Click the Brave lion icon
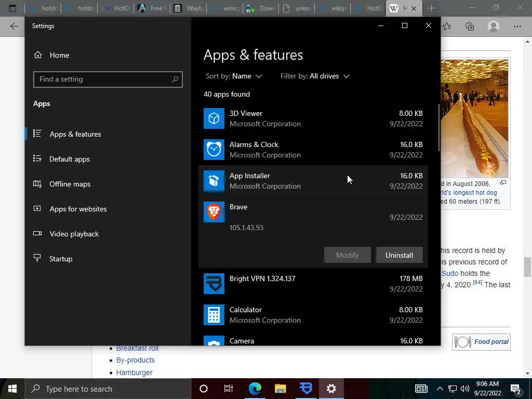Image resolution: width=532 pixels, height=399 pixels. click(214, 212)
